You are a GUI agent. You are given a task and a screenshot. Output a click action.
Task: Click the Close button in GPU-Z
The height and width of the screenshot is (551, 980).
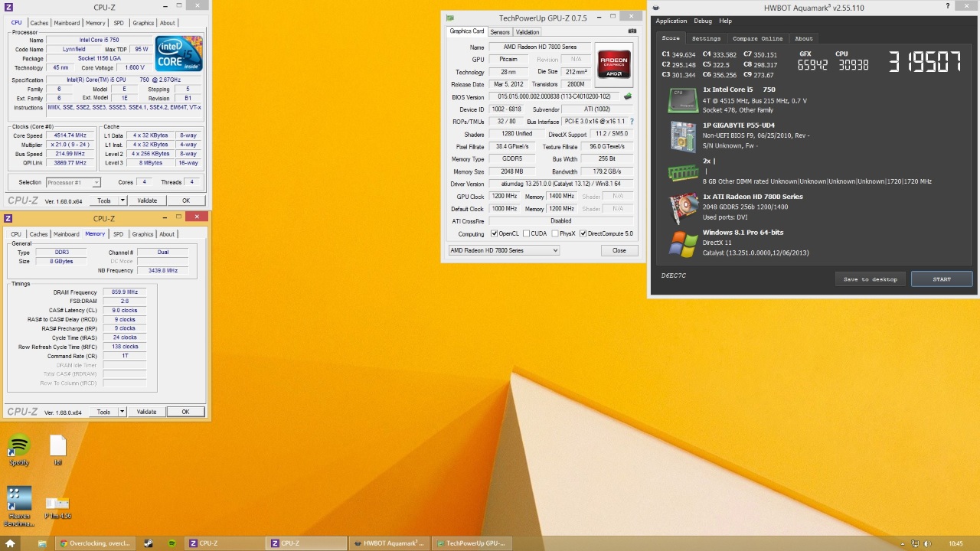[619, 250]
